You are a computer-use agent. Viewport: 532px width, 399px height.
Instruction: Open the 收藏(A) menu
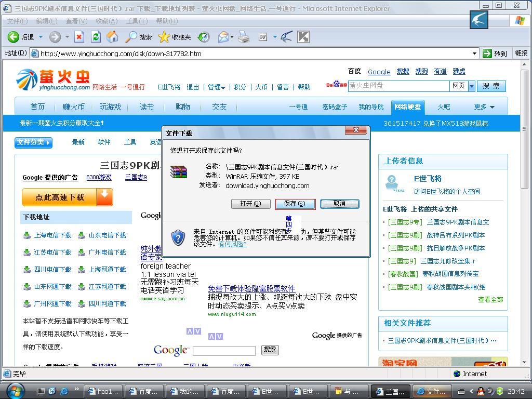tap(107, 21)
